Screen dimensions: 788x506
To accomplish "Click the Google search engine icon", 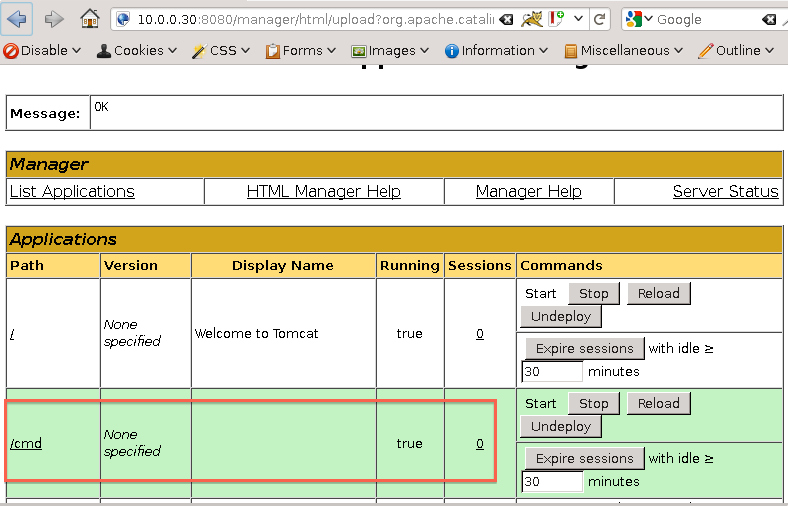I will pyautogui.click(x=634, y=19).
